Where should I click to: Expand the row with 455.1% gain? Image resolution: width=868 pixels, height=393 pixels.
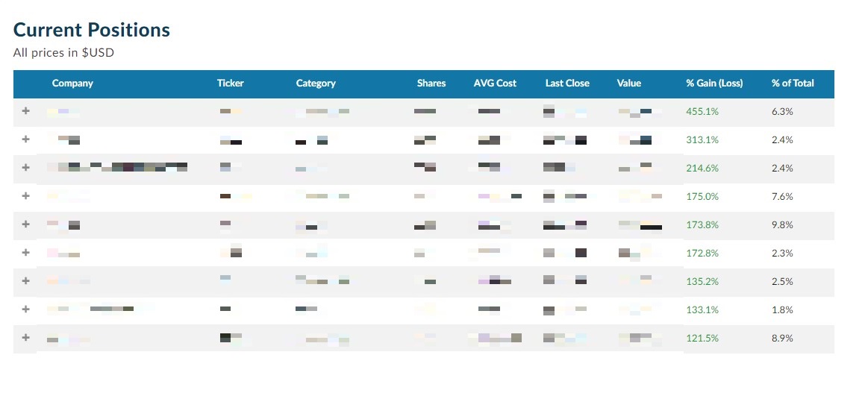pyautogui.click(x=25, y=110)
